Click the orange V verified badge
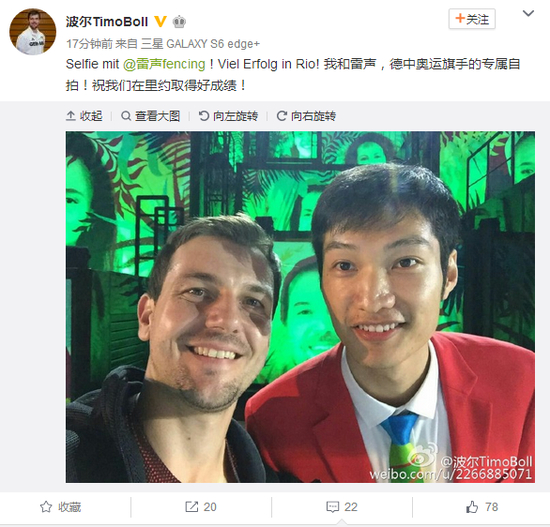 click(161, 22)
